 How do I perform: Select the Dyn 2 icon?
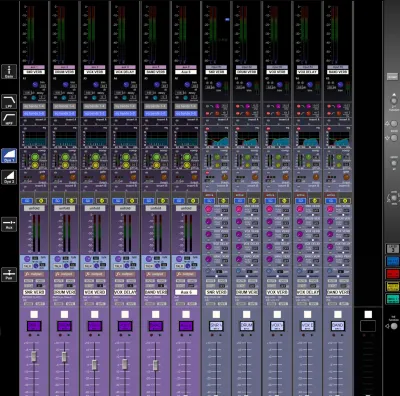[9, 177]
